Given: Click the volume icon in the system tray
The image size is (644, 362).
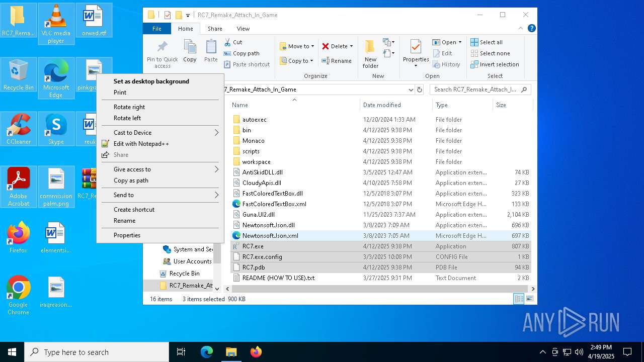Looking at the screenshot, I should click(x=579, y=352).
